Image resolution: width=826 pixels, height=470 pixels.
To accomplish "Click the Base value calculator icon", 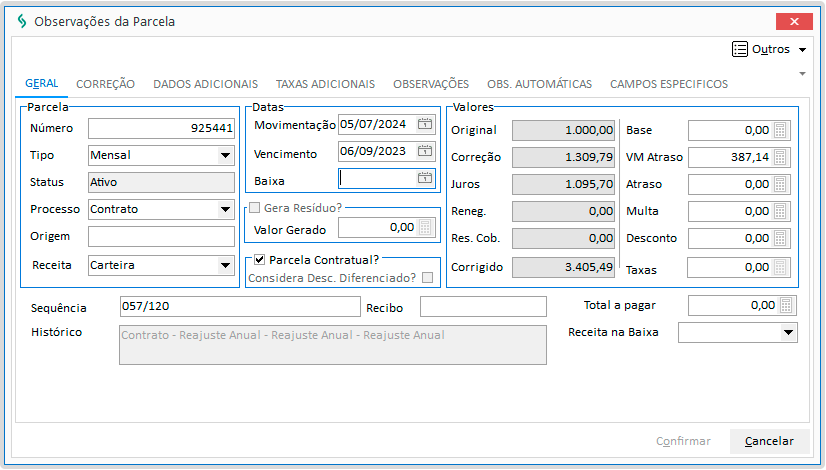I will [781, 130].
